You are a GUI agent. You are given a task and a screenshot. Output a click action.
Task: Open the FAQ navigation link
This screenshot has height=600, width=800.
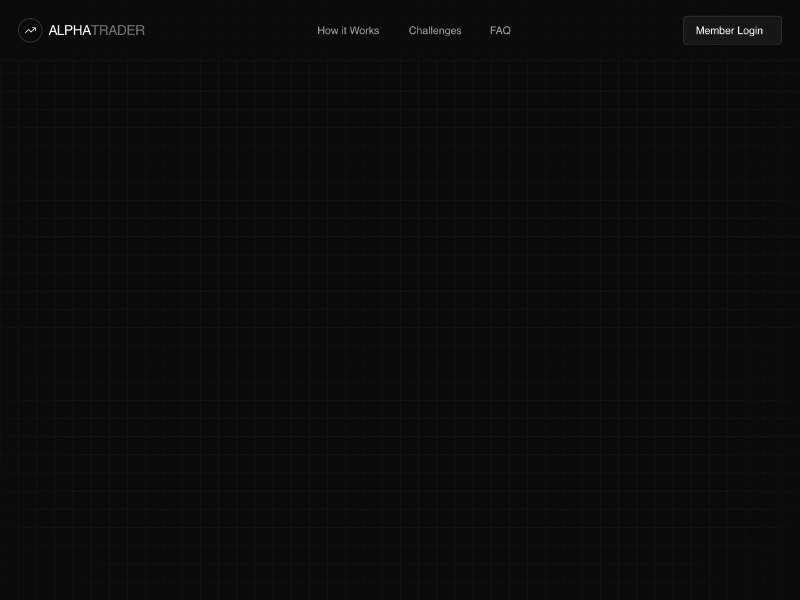point(500,30)
